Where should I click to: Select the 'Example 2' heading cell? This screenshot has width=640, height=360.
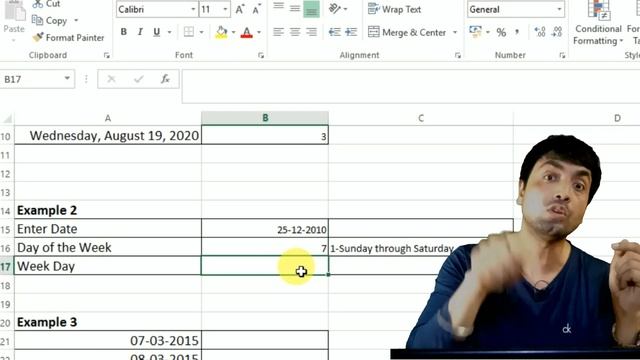(x=108, y=210)
